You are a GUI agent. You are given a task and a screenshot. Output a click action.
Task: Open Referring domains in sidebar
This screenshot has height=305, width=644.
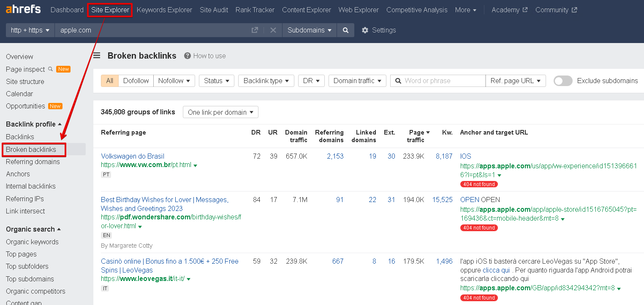coord(33,162)
